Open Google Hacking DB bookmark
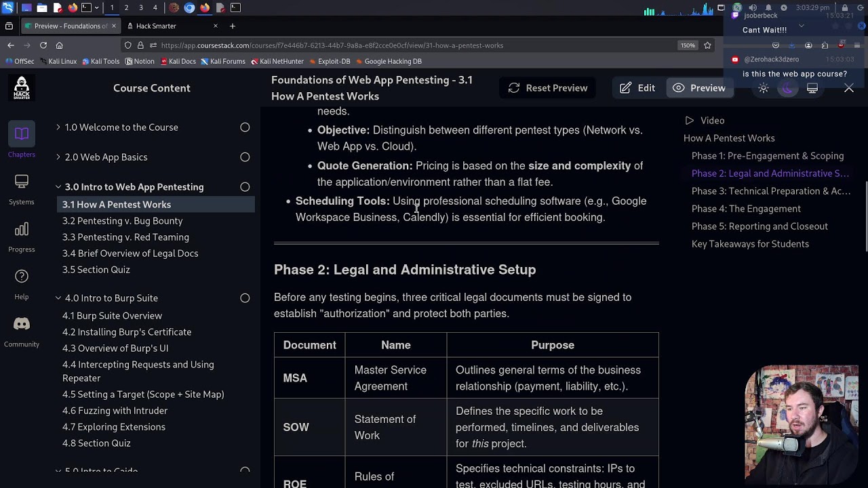The height and width of the screenshot is (488, 868). (x=389, y=61)
